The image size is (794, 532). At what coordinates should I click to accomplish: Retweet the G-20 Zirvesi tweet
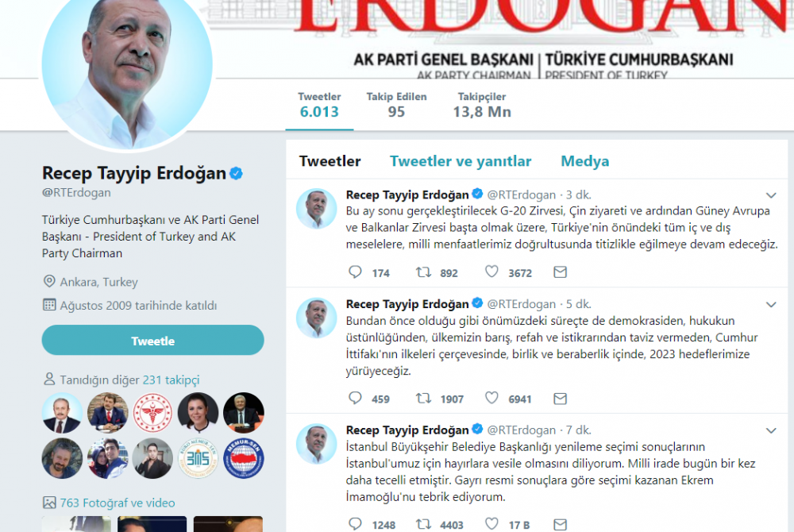[423, 272]
